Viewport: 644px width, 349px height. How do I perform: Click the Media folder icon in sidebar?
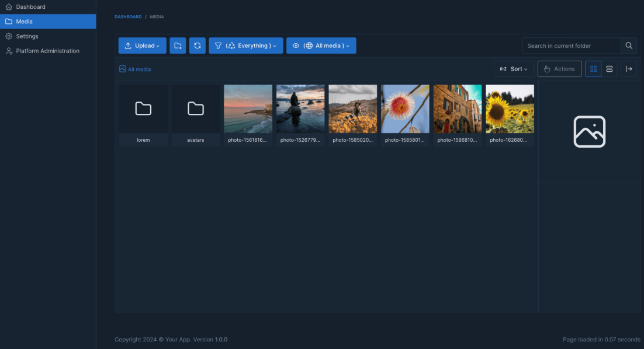pos(9,22)
